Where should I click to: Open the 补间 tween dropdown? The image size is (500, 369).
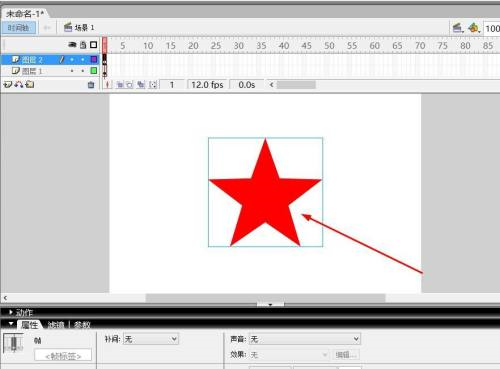click(151, 339)
